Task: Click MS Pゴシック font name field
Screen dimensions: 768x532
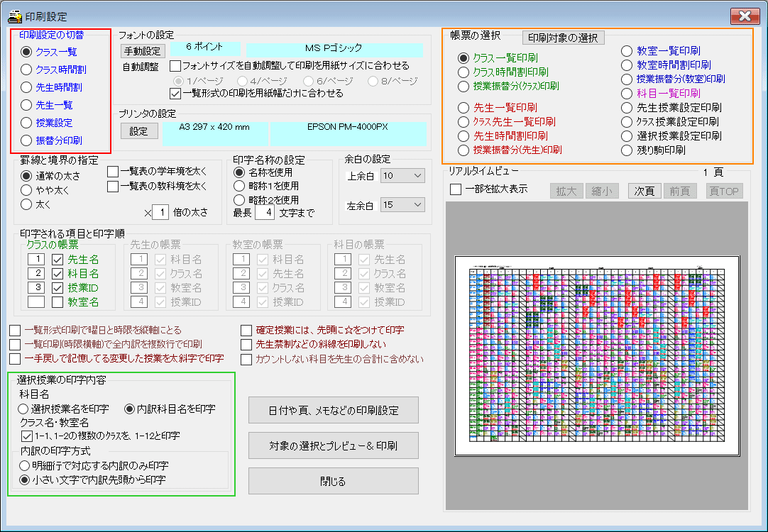Action: (334, 50)
